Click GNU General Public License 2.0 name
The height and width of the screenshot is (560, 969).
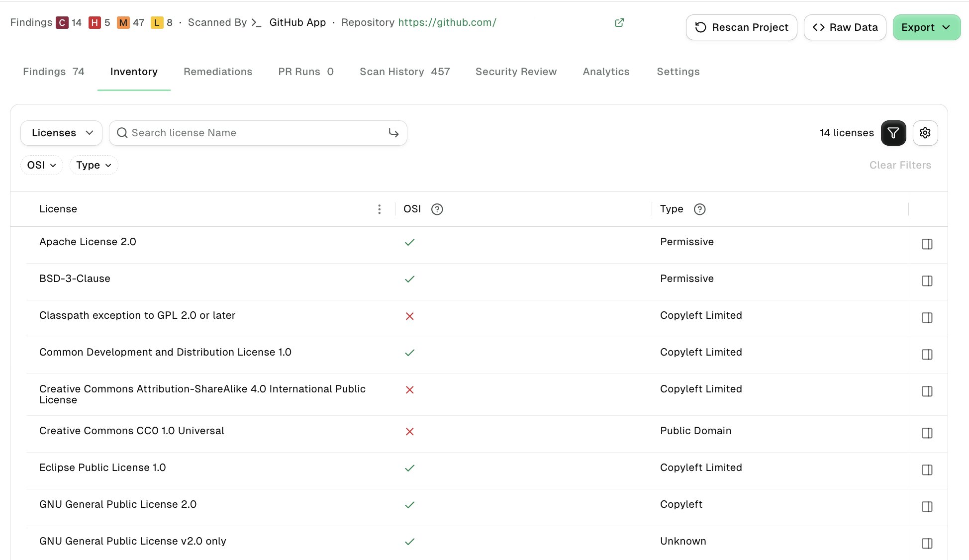[118, 504]
